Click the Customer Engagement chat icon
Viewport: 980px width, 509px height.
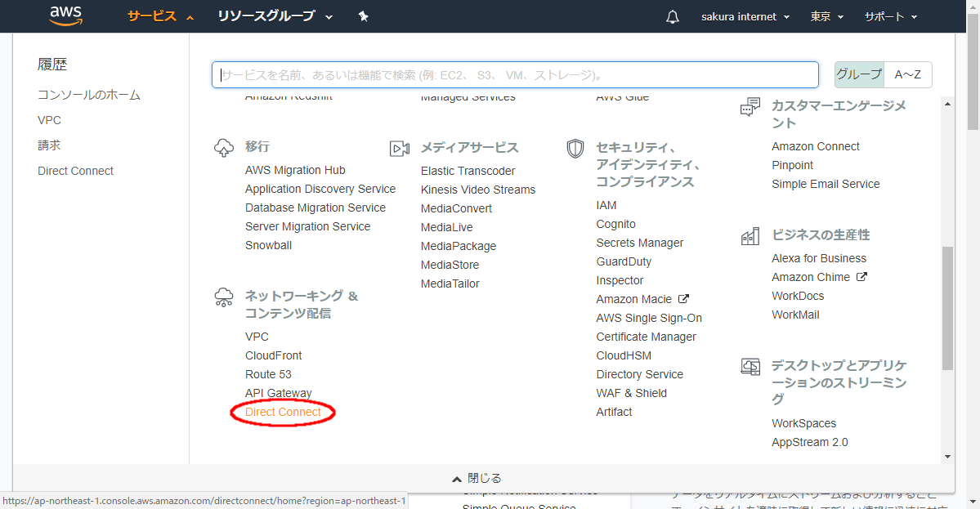tap(750, 107)
